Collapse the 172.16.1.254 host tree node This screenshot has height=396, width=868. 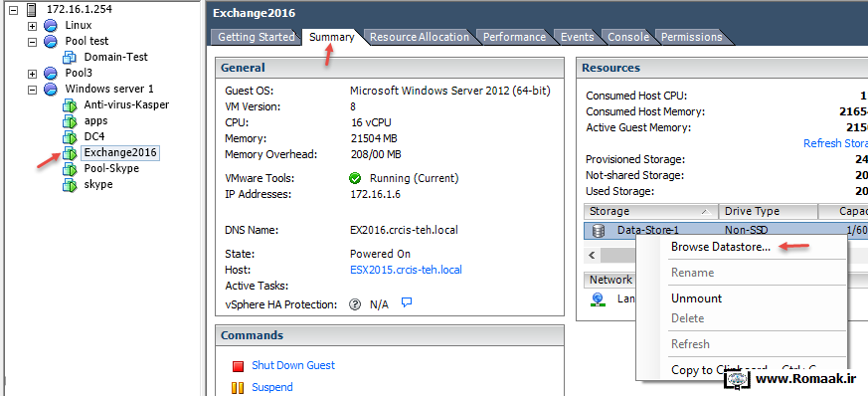pos(14,10)
